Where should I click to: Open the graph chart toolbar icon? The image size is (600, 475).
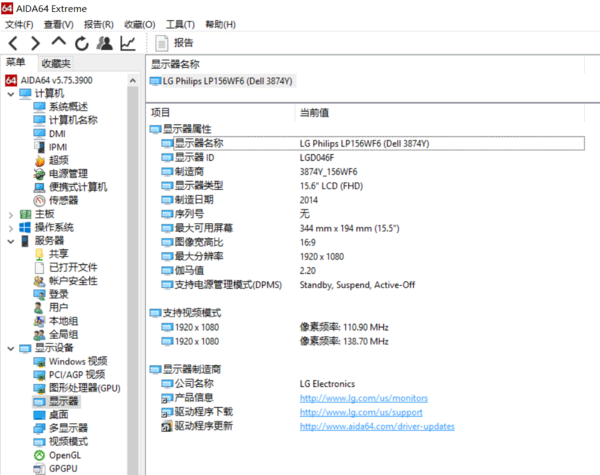(128, 43)
